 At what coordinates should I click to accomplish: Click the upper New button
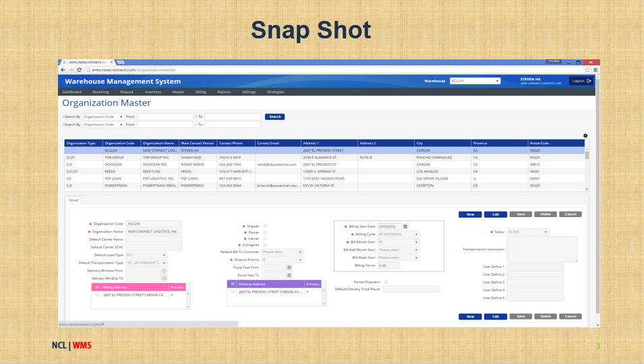tap(470, 214)
